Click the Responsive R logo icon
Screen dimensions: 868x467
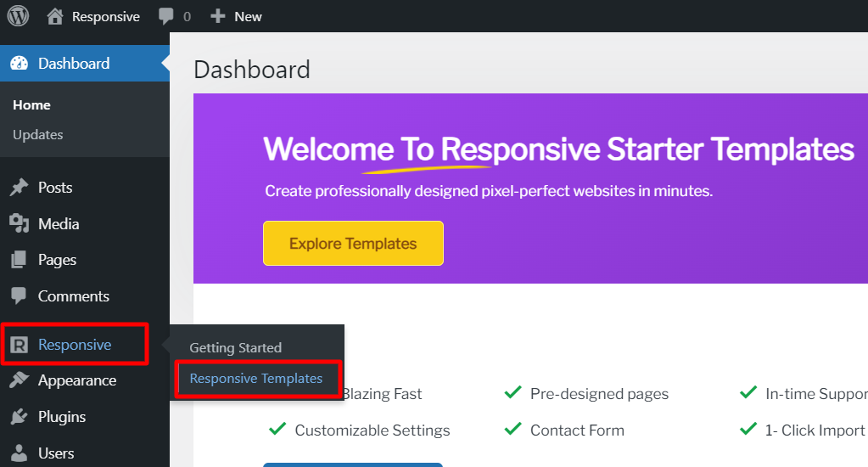[x=20, y=345]
